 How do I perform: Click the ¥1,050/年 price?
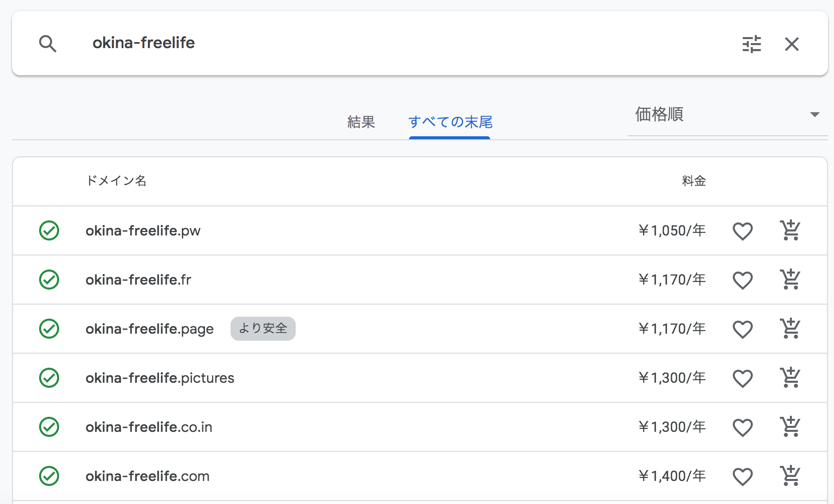[672, 230]
